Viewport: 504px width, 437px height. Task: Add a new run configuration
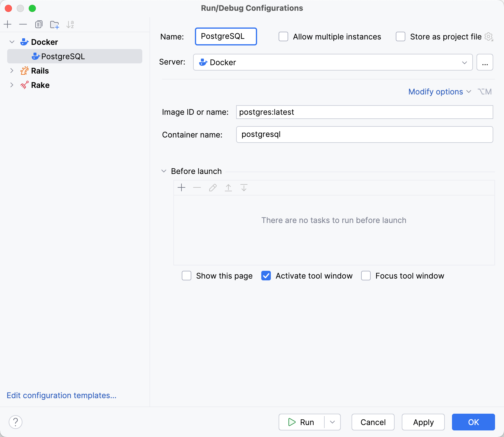7,24
